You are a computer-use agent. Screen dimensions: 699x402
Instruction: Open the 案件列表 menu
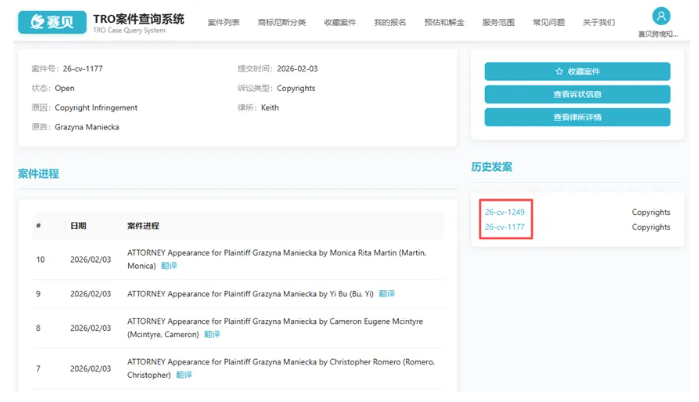click(x=223, y=22)
